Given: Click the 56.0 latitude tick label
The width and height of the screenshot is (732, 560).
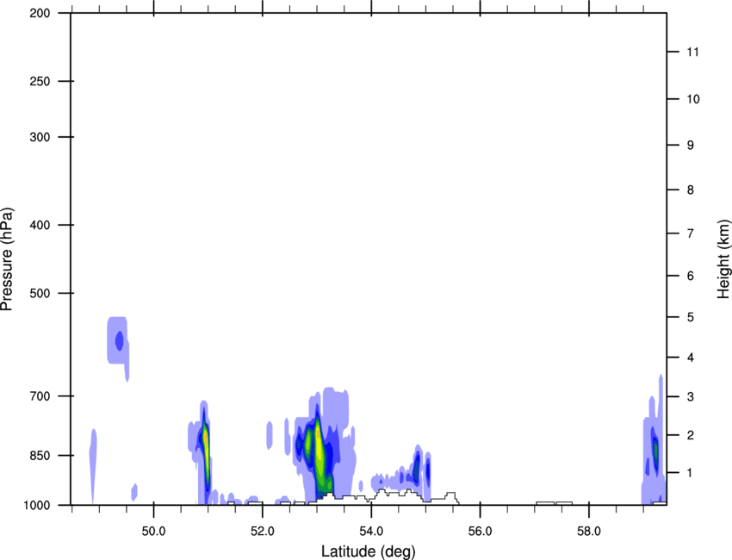Looking at the screenshot, I should coord(481,532).
